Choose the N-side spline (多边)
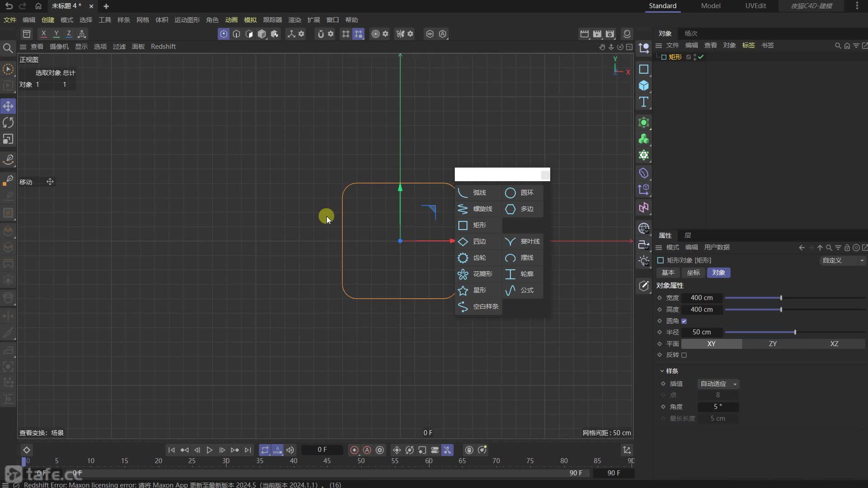Image resolution: width=868 pixels, height=488 pixels. (522, 209)
